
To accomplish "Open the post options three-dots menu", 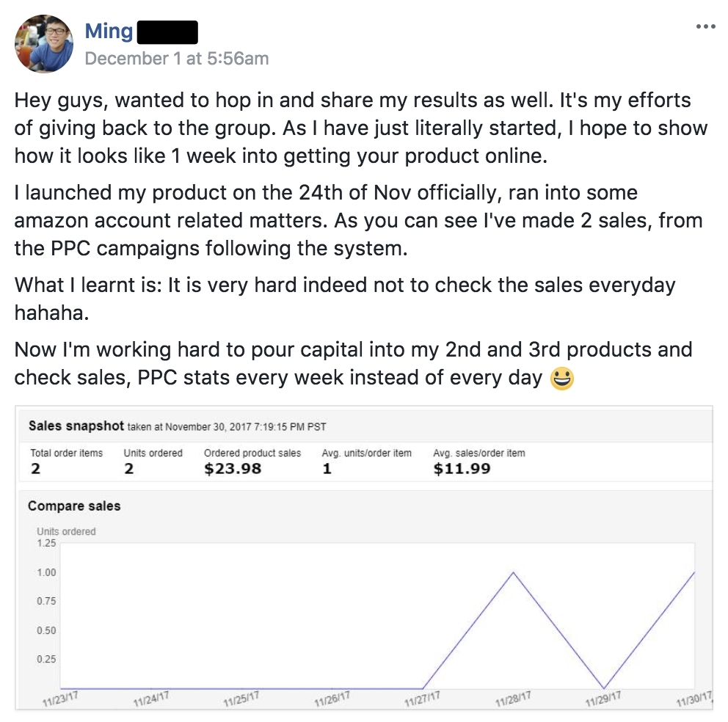I will coord(705,26).
